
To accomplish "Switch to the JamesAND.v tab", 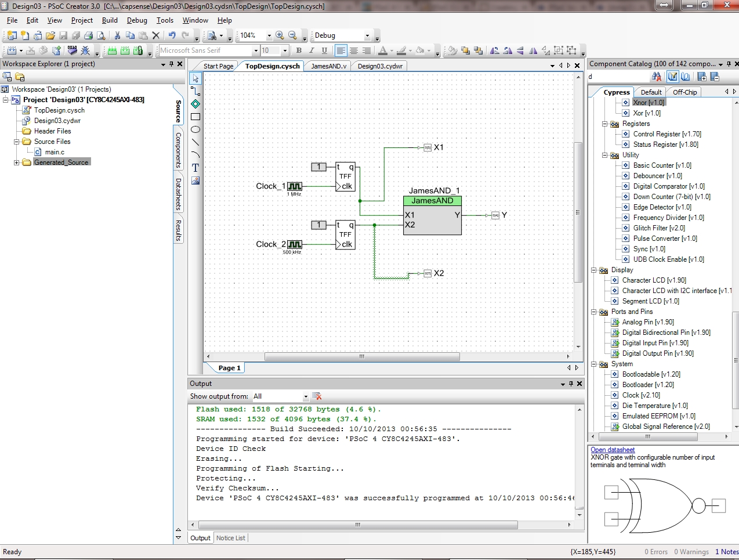I will pyautogui.click(x=328, y=66).
